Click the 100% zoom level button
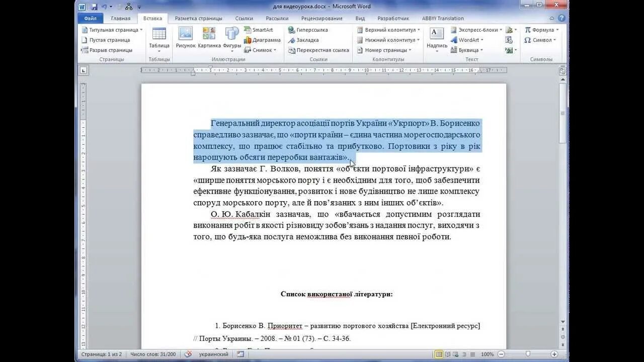 point(487,354)
